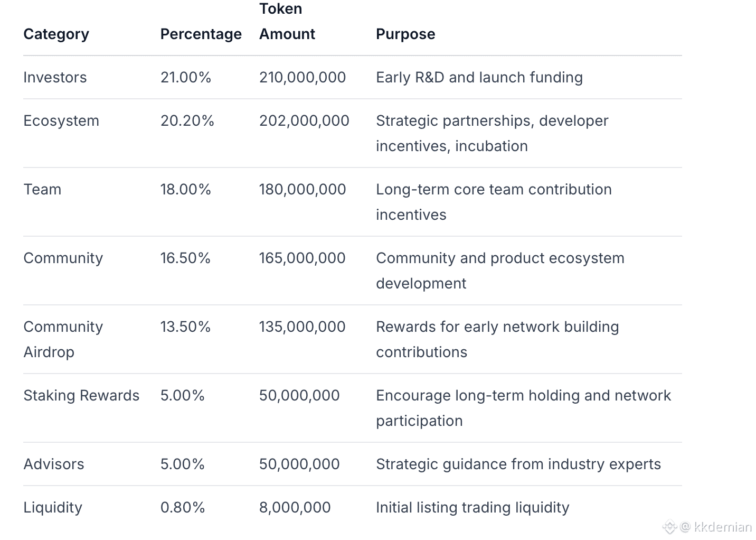Select the Community Airdrop row label
Screen dimensions: 756x540
pyautogui.click(x=63, y=339)
